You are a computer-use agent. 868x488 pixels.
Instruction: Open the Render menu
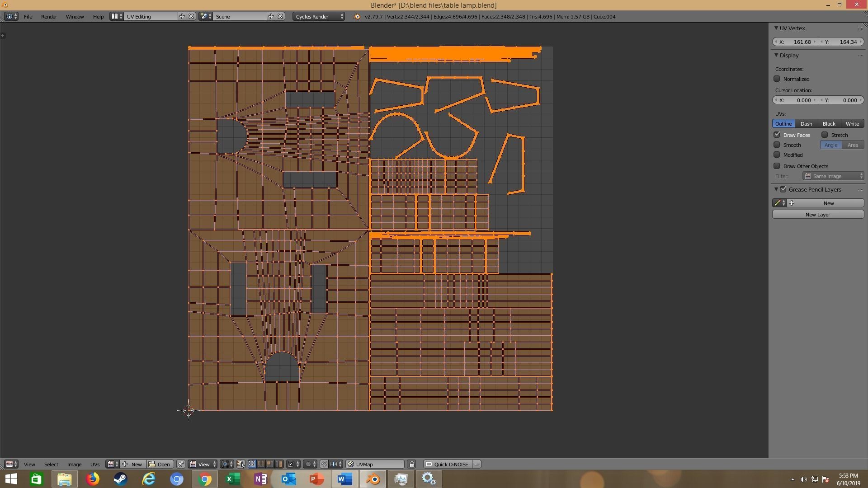pos(49,17)
